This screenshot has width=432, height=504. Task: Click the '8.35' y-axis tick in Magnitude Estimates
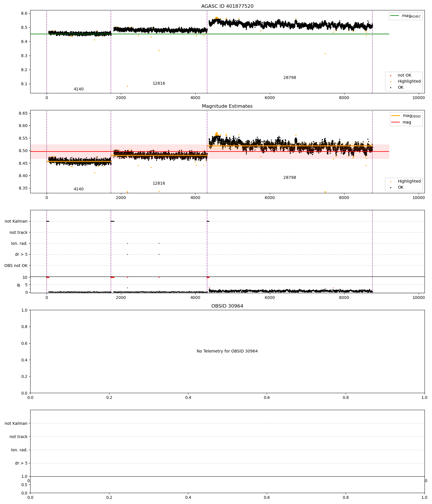coord(23,188)
